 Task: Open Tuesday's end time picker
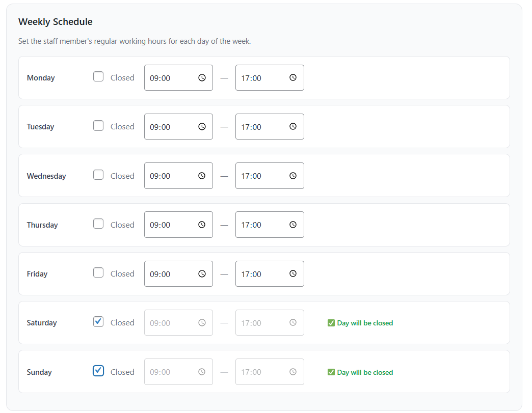coord(293,126)
